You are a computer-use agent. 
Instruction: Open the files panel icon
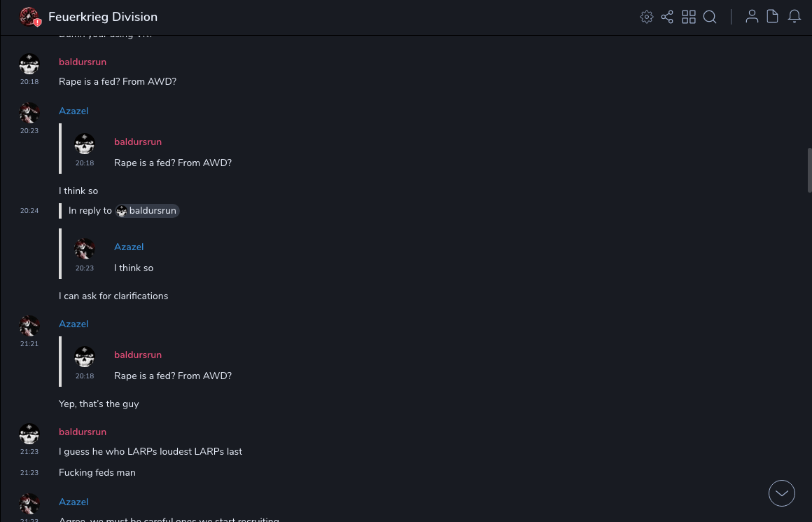point(773,17)
